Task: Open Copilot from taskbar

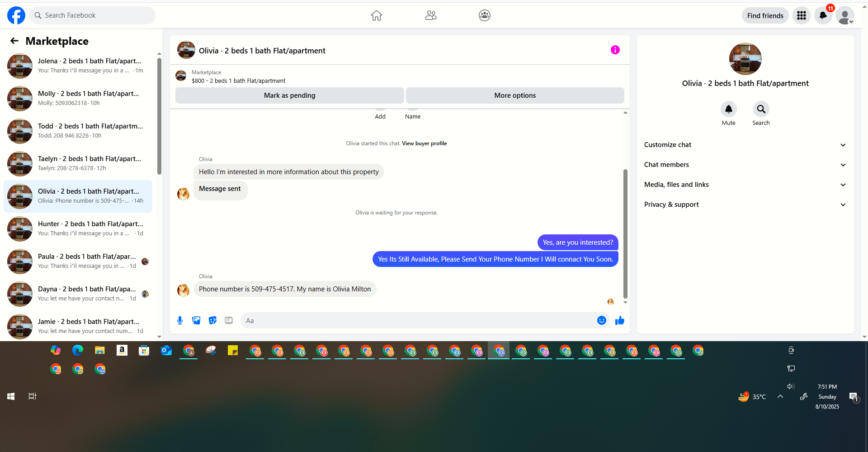Action: pyautogui.click(x=56, y=350)
